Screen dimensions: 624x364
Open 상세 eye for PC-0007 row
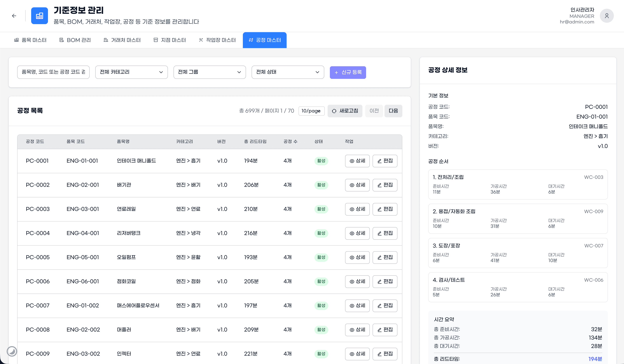coord(357,305)
